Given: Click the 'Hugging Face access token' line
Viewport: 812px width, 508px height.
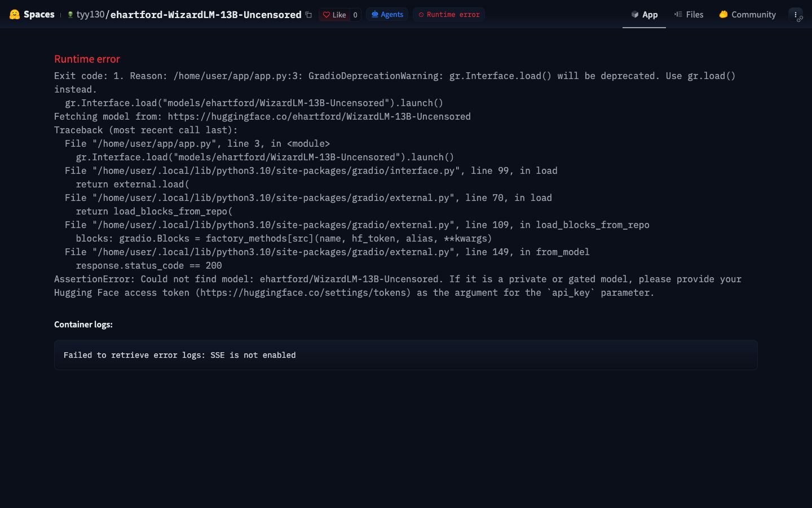Looking at the screenshot, I should (354, 292).
